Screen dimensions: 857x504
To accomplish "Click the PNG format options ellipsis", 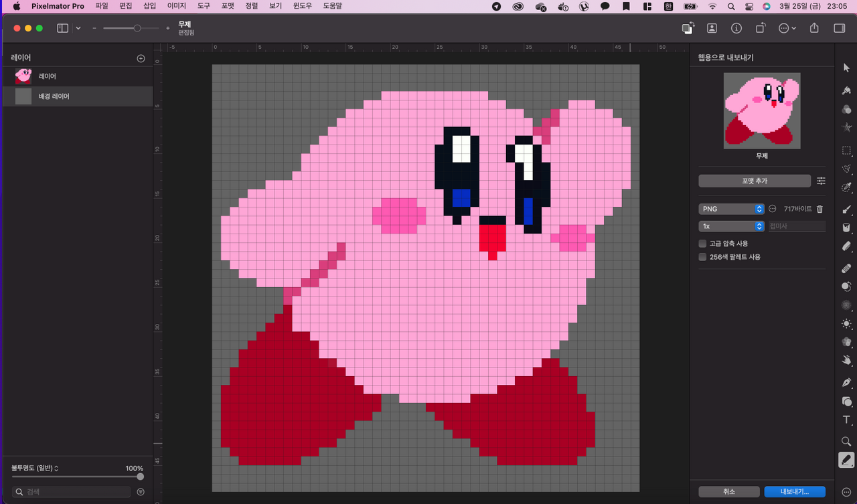I will click(772, 209).
